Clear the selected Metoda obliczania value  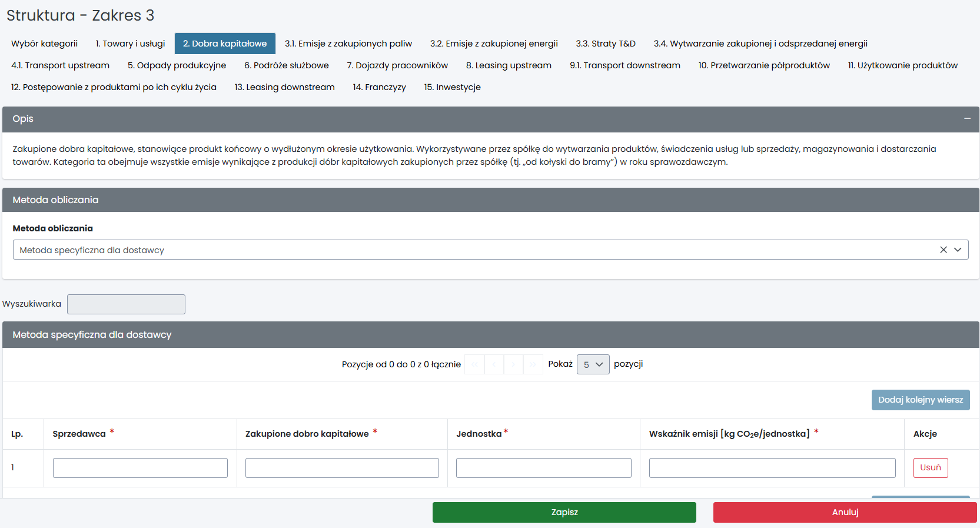pyautogui.click(x=944, y=250)
